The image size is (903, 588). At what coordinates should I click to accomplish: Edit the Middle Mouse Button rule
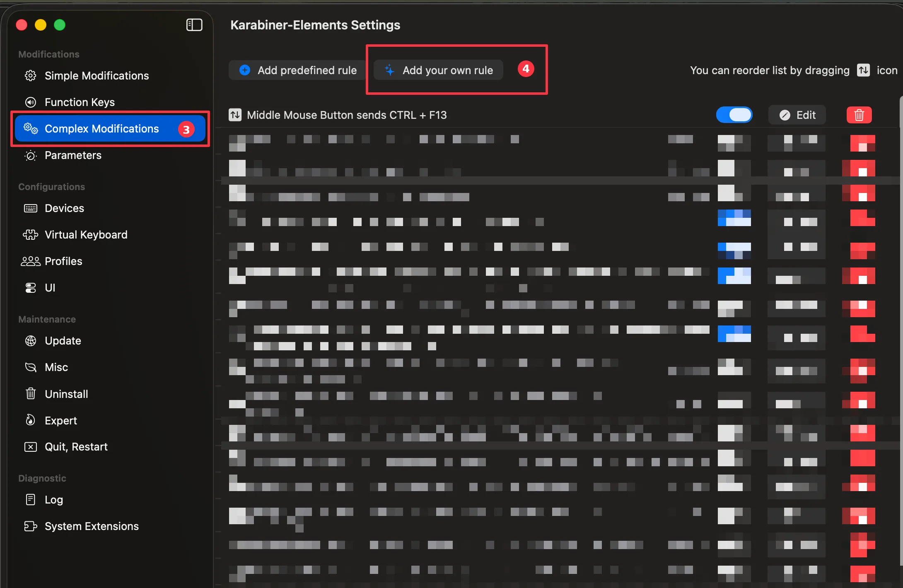tap(797, 115)
